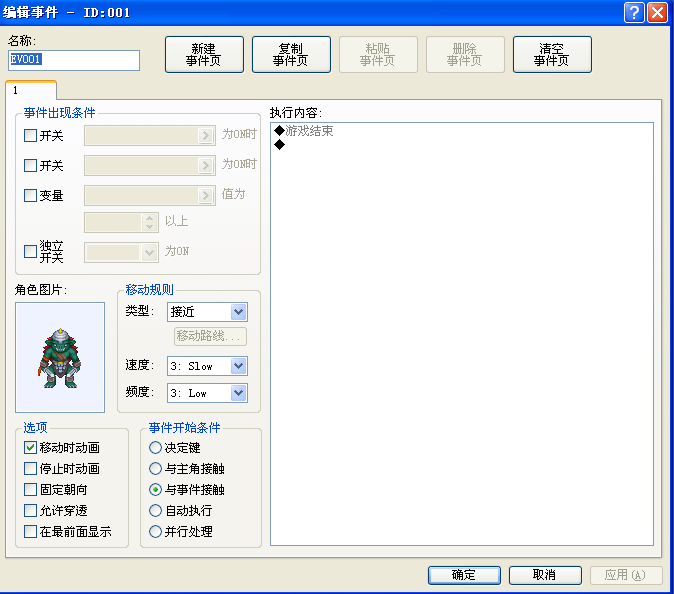The width and height of the screenshot is (674, 594).
Task: Select the 游戏结束 command line
Action: (x=462, y=131)
